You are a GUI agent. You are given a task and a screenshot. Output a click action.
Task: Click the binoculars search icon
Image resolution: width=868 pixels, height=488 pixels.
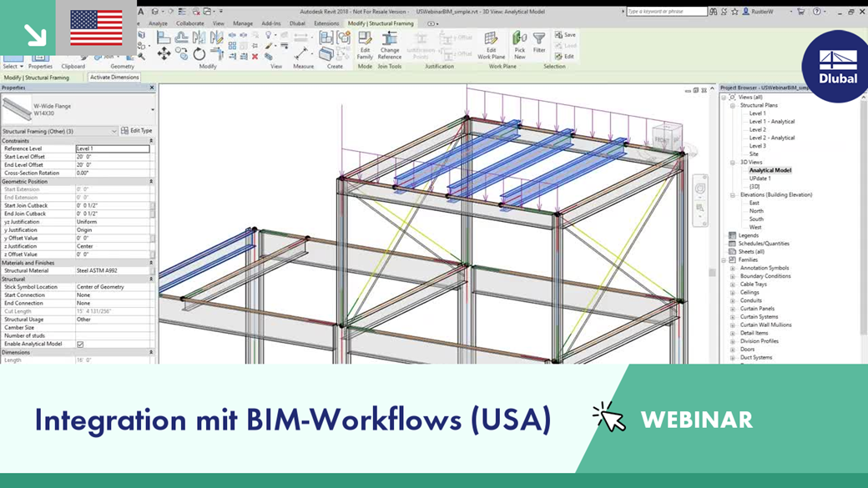coord(713,11)
